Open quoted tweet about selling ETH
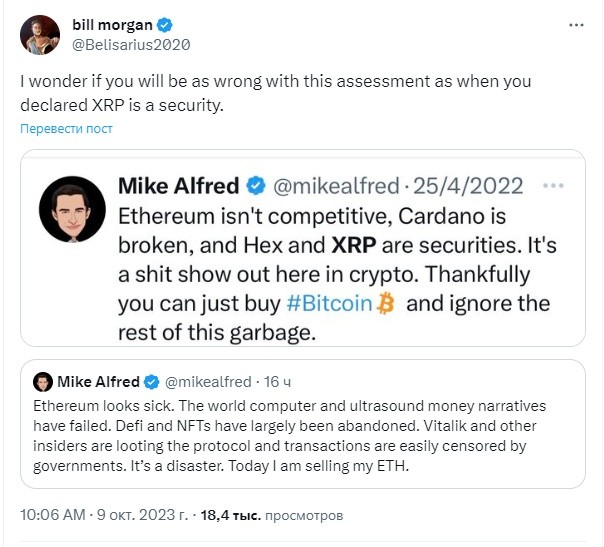Viewport: 604px width, 547px height. 303,424
